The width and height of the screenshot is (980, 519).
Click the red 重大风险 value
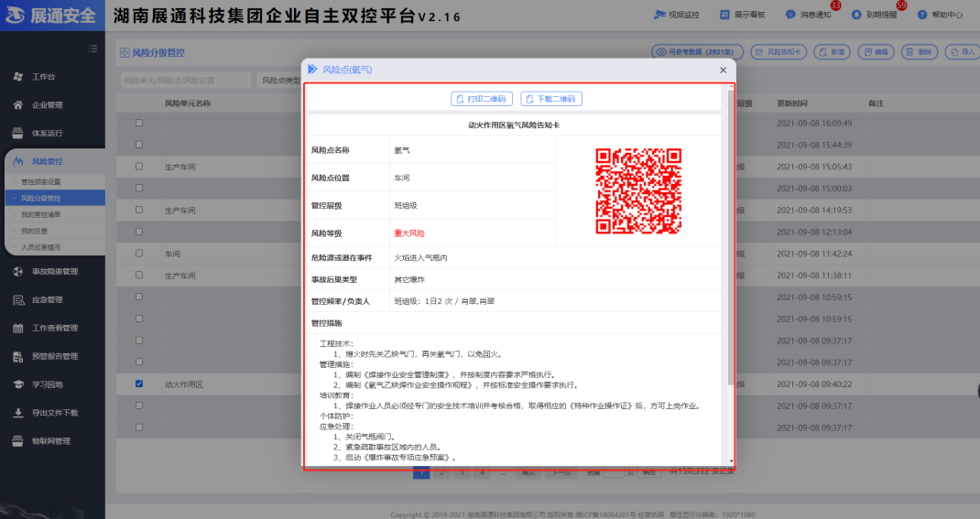tap(409, 233)
